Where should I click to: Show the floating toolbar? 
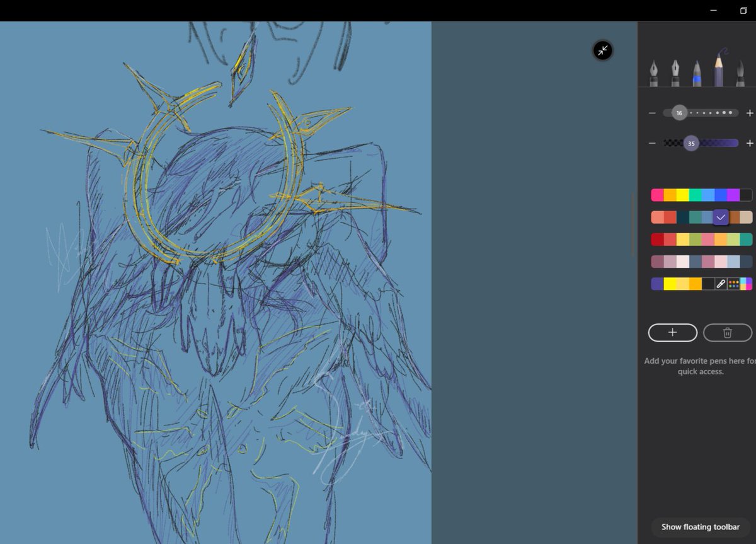(699, 527)
